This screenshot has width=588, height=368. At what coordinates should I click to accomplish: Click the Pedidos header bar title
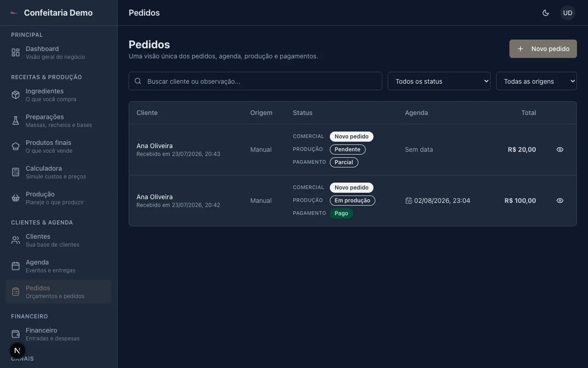(144, 13)
